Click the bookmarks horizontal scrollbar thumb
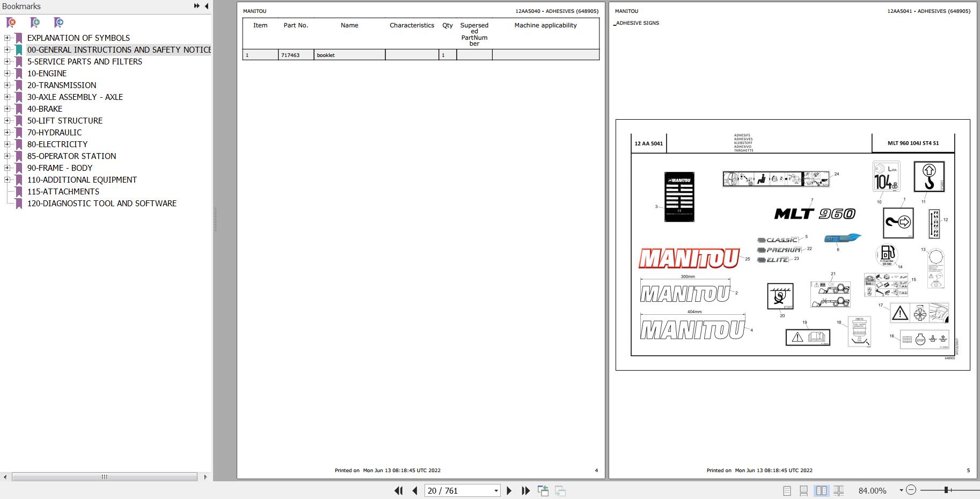The height and width of the screenshot is (499, 980). point(105,476)
